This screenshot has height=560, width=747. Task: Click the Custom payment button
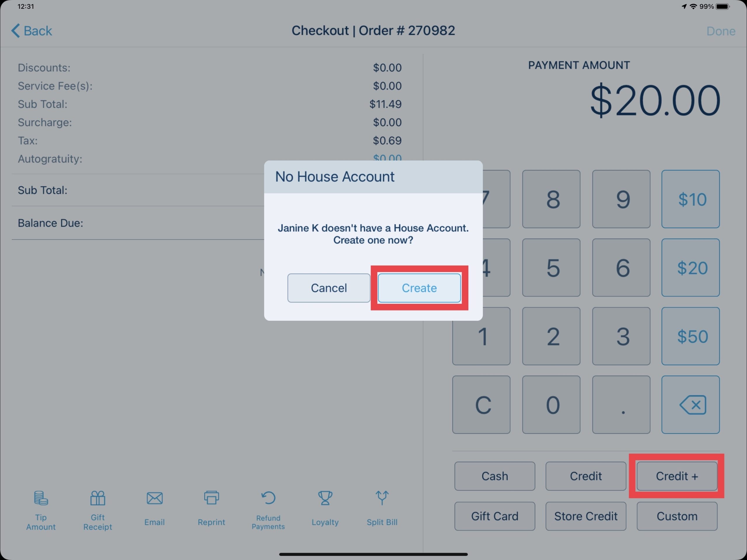coord(677,515)
